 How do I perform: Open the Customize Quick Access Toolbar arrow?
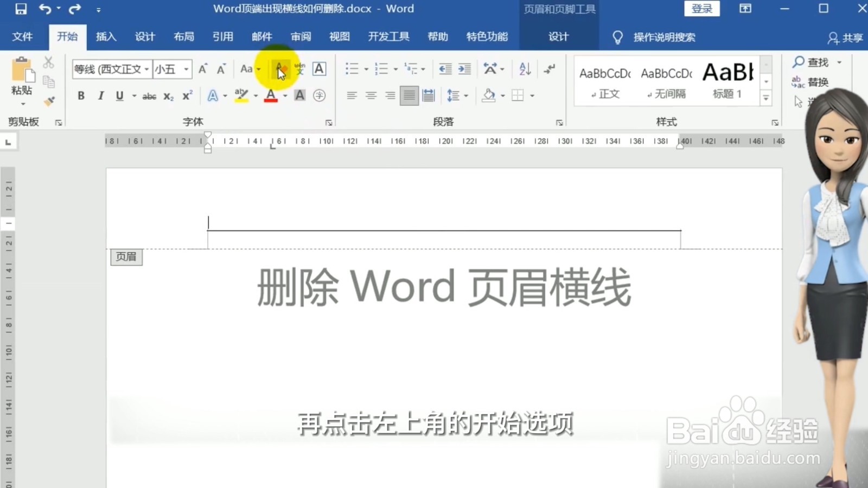click(x=98, y=9)
